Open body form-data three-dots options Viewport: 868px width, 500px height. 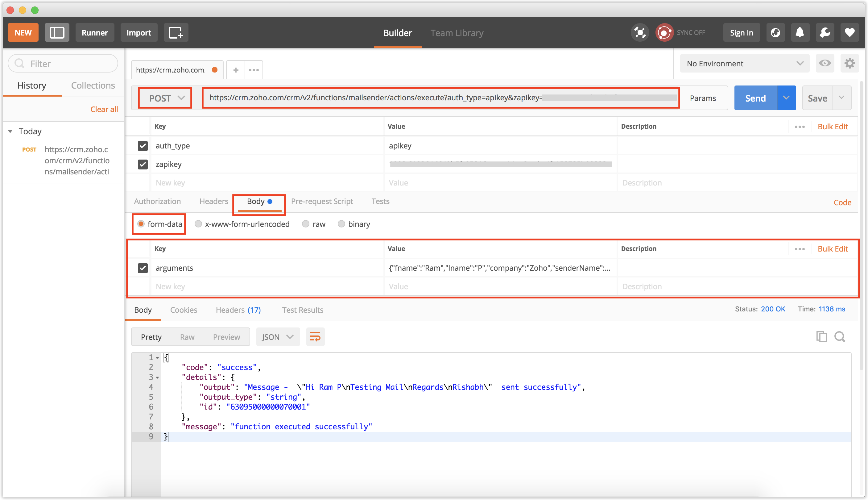coord(799,249)
